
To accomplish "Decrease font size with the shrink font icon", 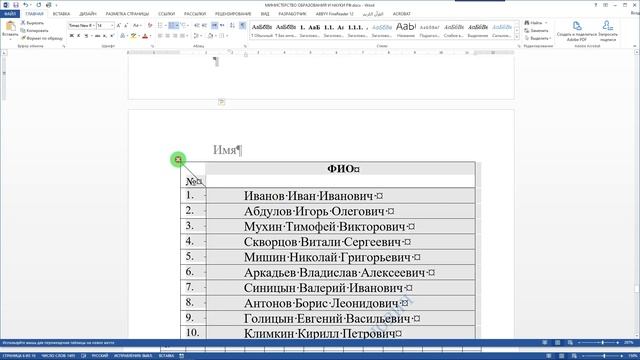I will (126, 25).
